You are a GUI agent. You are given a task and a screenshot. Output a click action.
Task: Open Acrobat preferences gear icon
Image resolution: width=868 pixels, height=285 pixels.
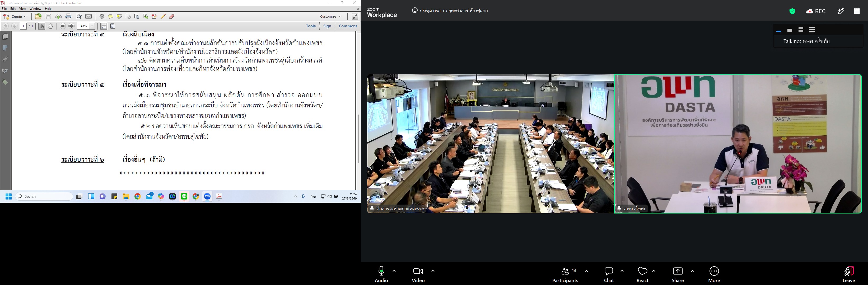tap(102, 16)
